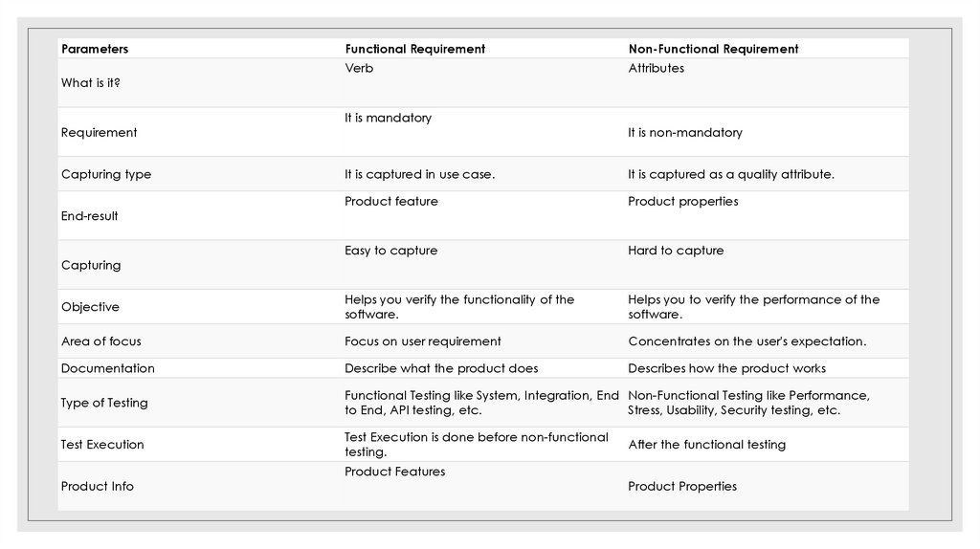This screenshot has height=549, width=980.
Task: Click the 'Verb' cell
Action: click(x=359, y=69)
